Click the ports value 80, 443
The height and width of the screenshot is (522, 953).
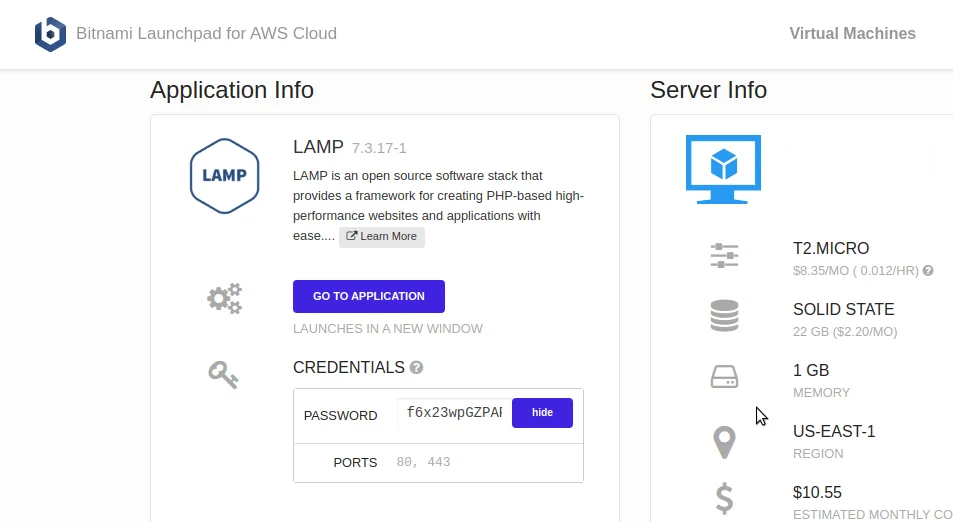click(x=423, y=463)
